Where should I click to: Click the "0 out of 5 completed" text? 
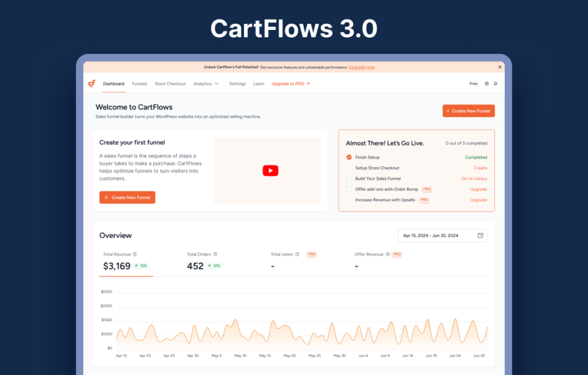tap(466, 143)
